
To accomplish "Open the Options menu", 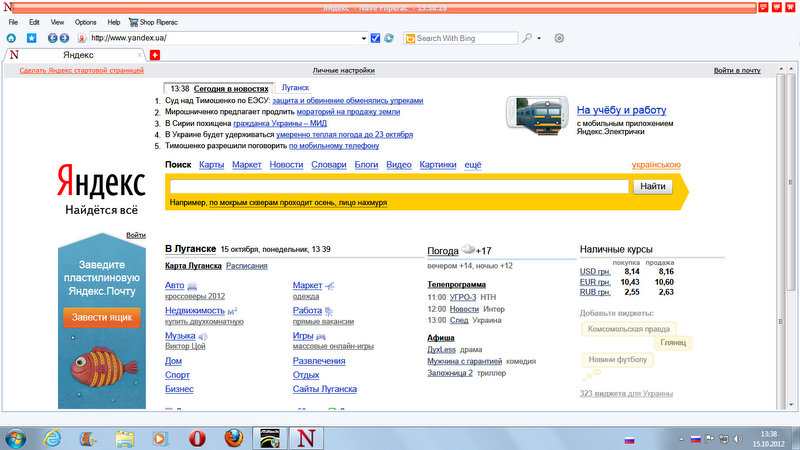I will (85, 22).
